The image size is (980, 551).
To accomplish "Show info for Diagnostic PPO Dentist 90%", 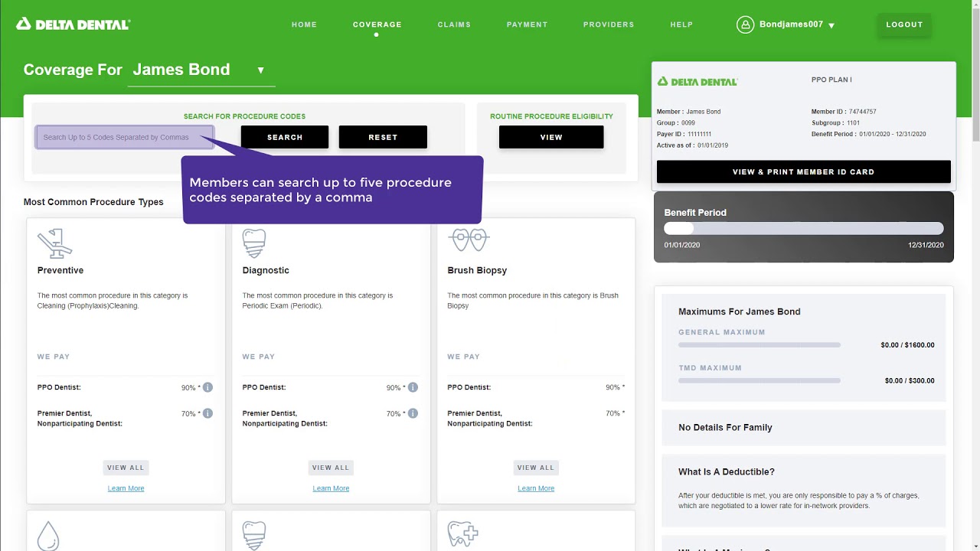I will [x=413, y=387].
